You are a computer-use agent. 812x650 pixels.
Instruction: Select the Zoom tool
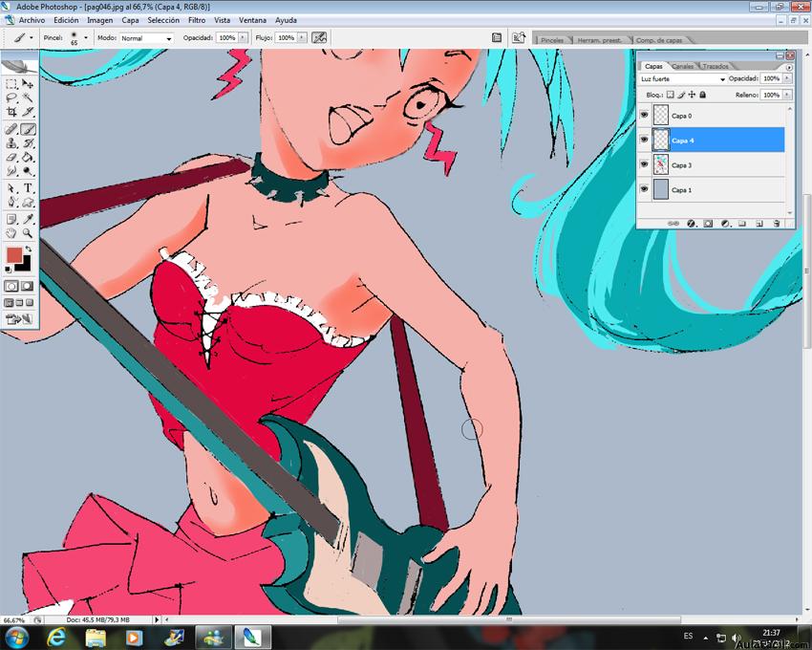(x=28, y=233)
